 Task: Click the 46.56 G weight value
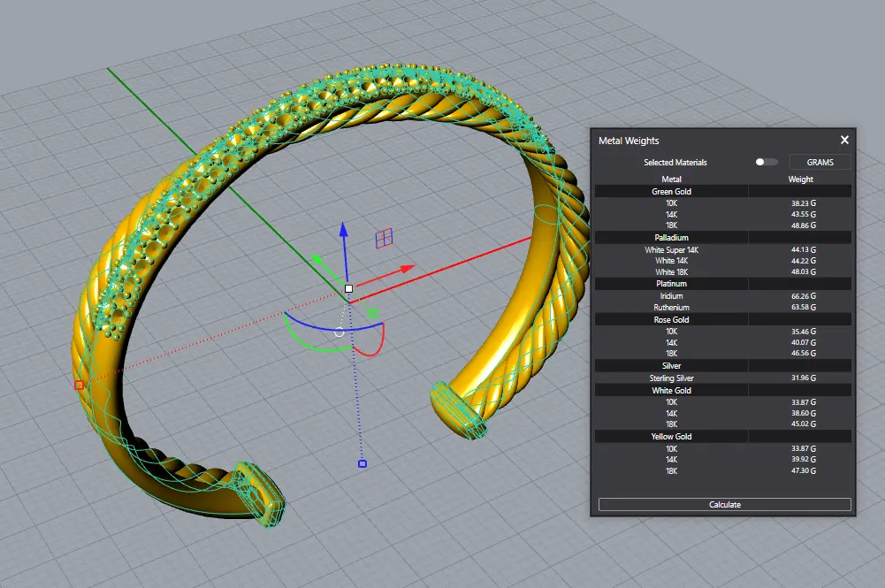[803, 354]
